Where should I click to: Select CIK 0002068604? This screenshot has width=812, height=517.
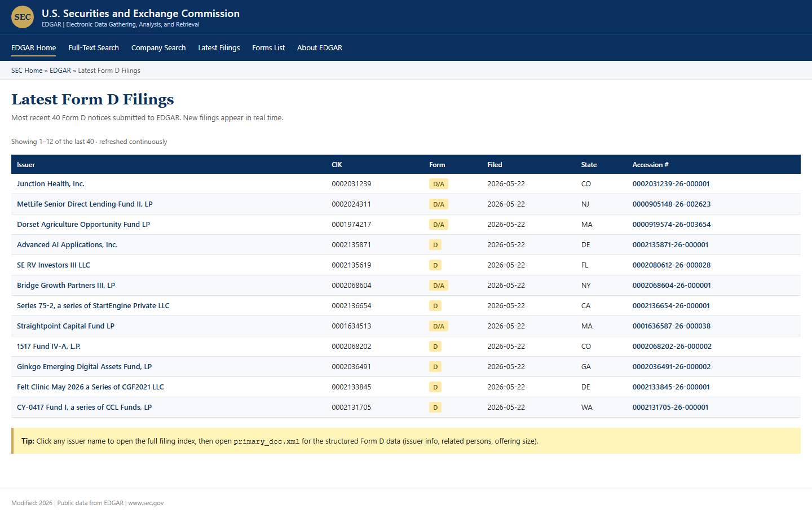[x=351, y=286]
